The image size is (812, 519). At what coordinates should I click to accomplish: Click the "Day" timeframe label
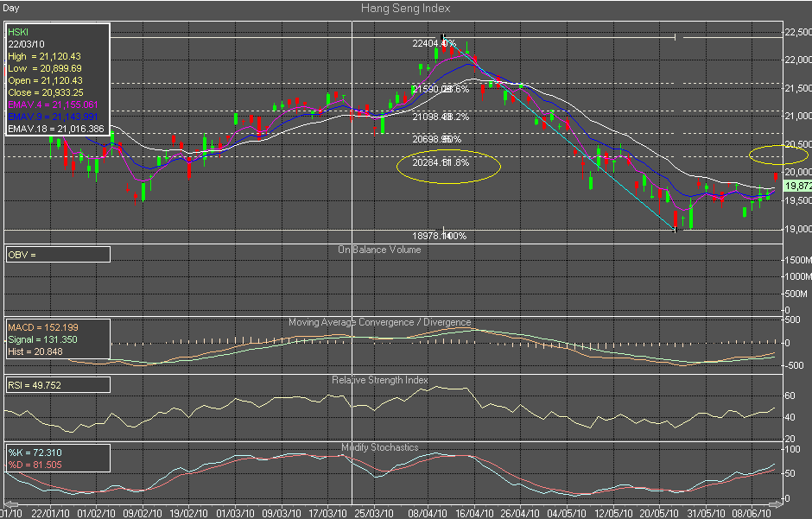pyautogui.click(x=11, y=8)
